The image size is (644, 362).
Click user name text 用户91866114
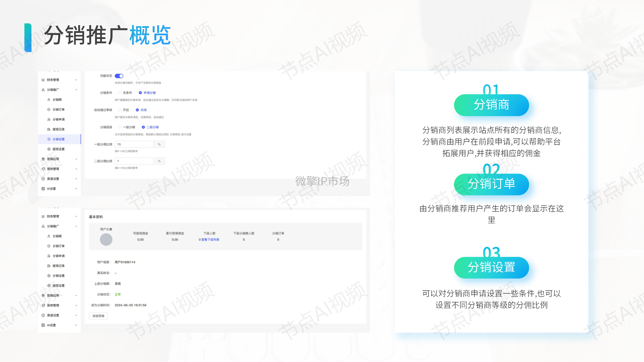[125, 262]
